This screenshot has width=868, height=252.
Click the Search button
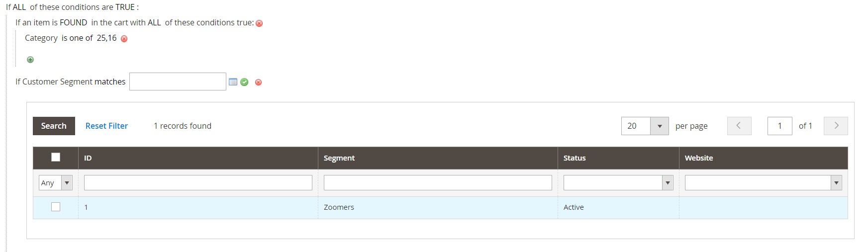54,126
